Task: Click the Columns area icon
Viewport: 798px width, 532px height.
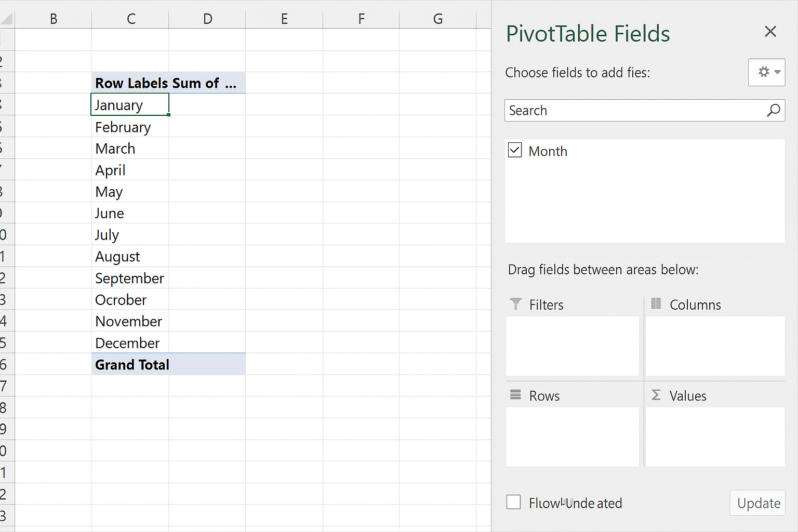Action: coord(656,303)
